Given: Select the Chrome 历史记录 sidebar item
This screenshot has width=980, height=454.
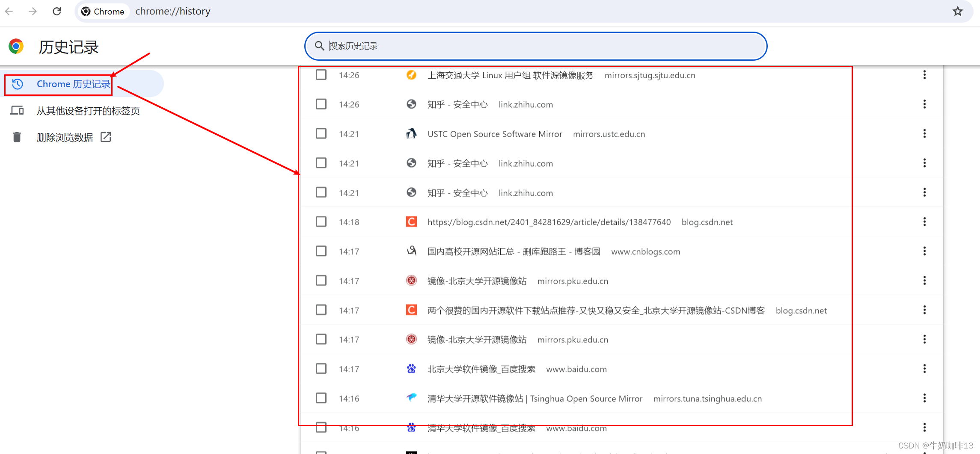Looking at the screenshot, I should (82, 84).
